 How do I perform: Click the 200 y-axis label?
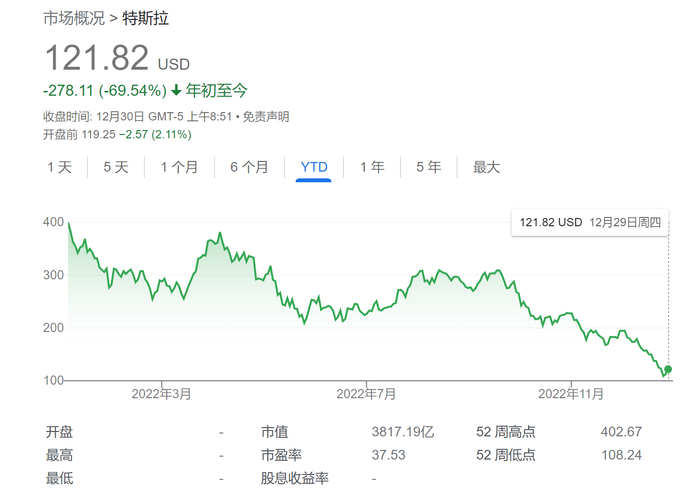pyautogui.click(x=54, y=327)
